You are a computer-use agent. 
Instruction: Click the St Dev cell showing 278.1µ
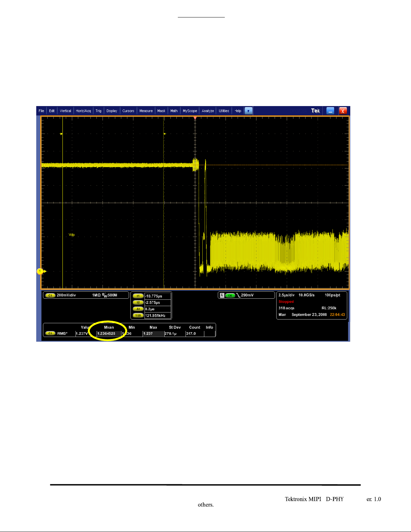tap(174, 334)
